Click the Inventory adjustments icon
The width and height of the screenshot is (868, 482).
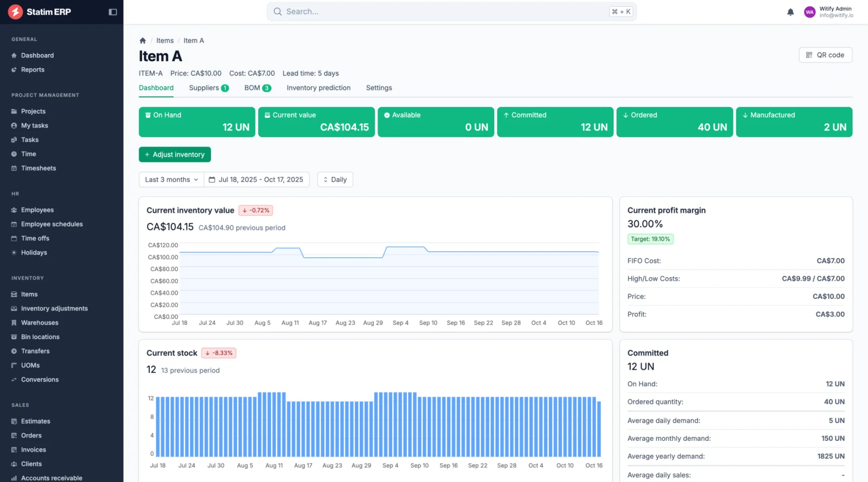click(x=14, y=308)
